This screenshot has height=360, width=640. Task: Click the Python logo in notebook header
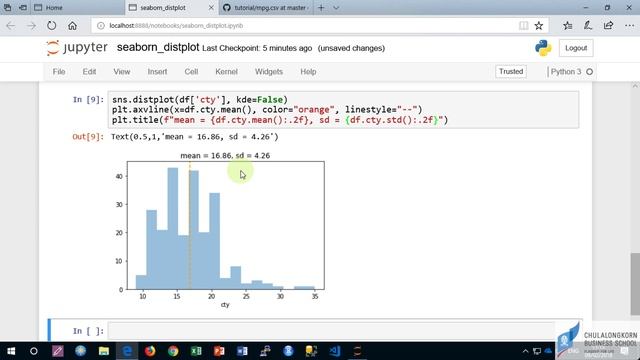pos(543,48)
